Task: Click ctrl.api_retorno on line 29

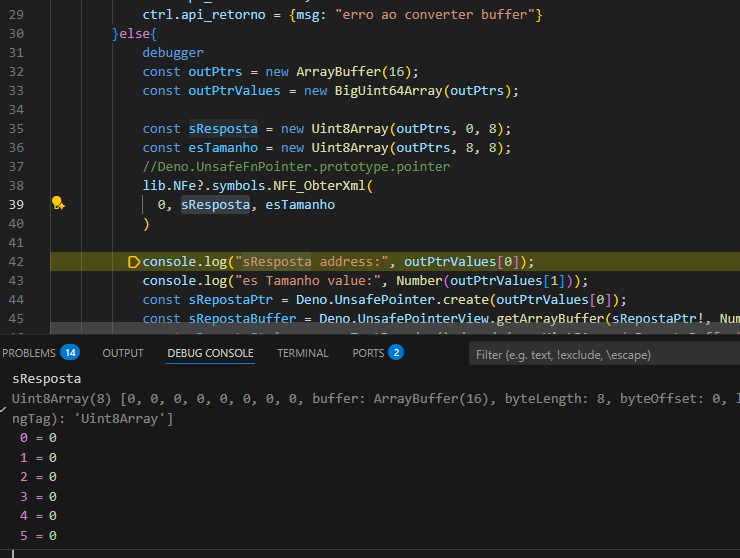Action: pos(204,15)
